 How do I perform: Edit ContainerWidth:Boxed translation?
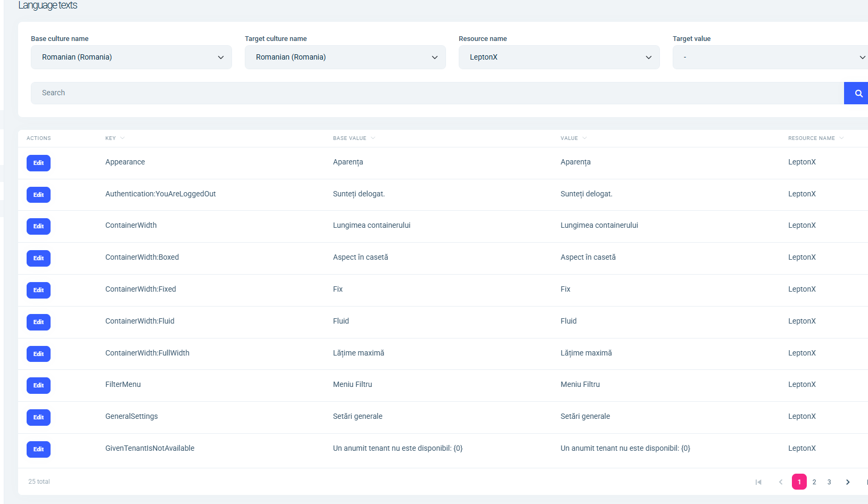click(38, 258)
